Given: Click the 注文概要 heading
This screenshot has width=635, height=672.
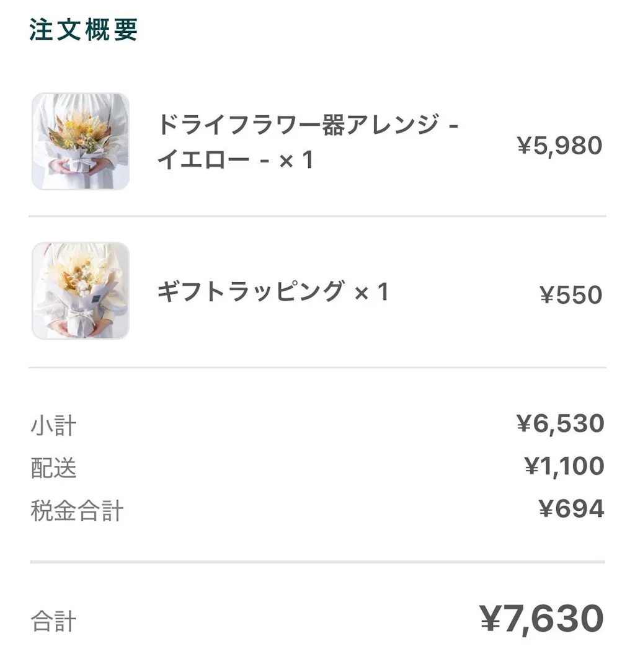Looking at the screenshot, I should [83, 30].
